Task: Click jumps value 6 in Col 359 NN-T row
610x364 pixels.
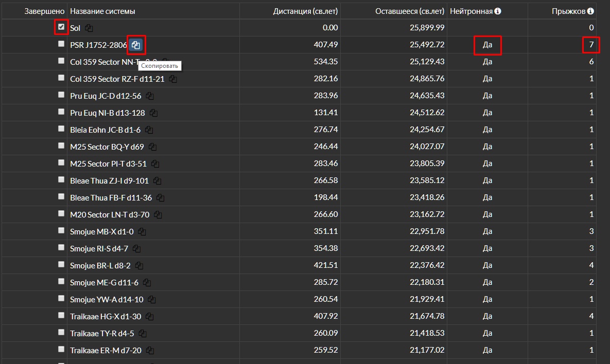Action: coord(591,61)
